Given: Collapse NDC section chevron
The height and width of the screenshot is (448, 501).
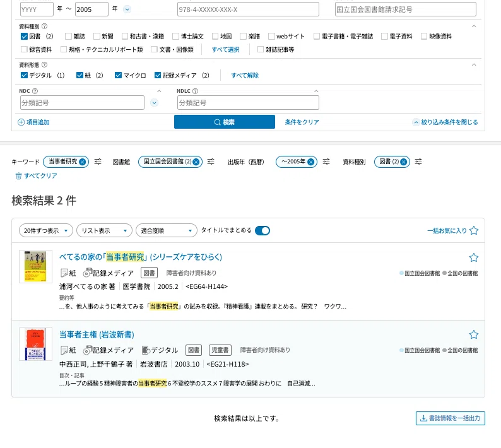Looking at the screenshot, I should pos(159,91).
